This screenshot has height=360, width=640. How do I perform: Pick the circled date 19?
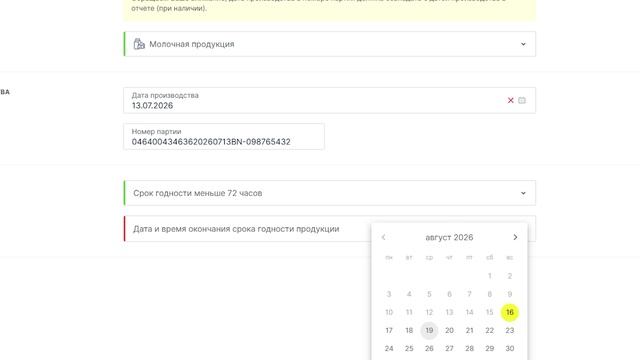click(x=429, y=330)
